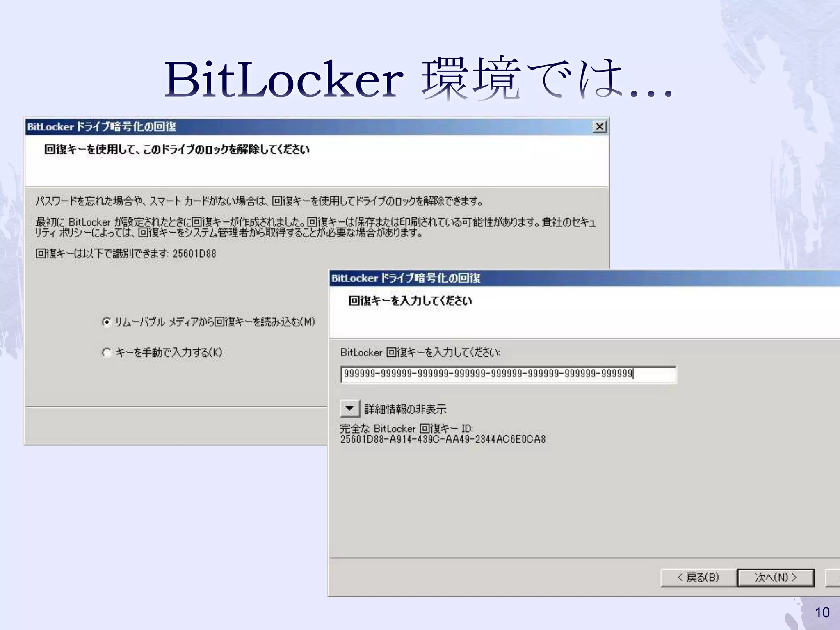840x630 pixels.
Task: Click the paragraph starting パスワードを忘れた場合や
Action: [259, 201]
